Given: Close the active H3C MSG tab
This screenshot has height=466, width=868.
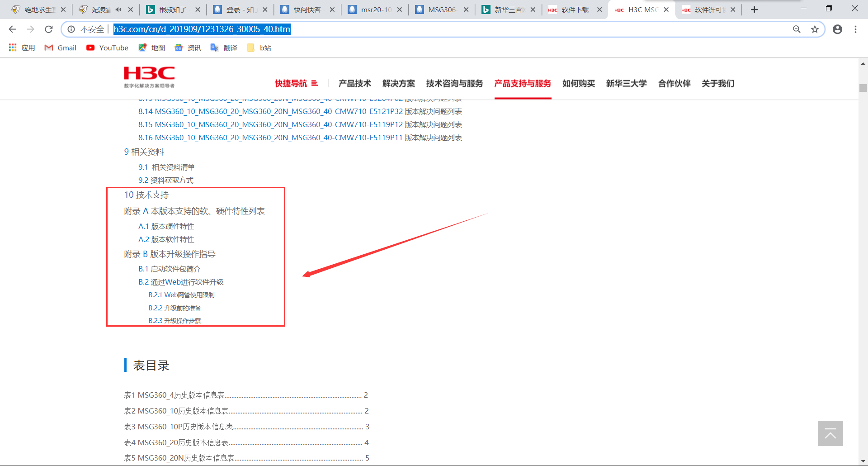Looking at the screenshot, I should click(666, 10).
